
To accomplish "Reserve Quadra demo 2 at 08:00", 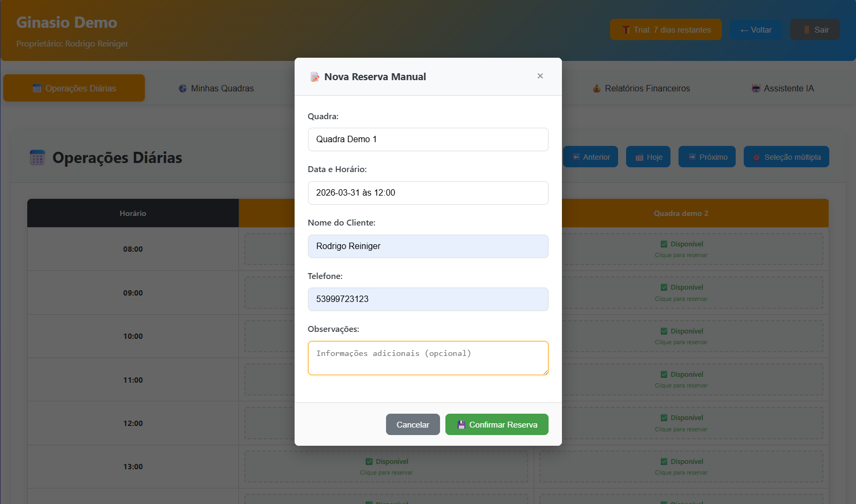I will point(681,249).
